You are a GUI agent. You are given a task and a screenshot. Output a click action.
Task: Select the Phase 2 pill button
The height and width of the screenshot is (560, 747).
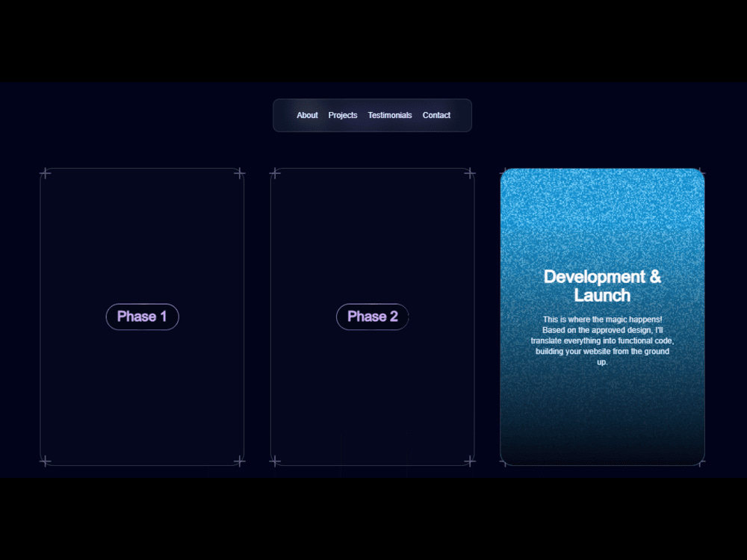pyautogui.click(x=373, y=317)
